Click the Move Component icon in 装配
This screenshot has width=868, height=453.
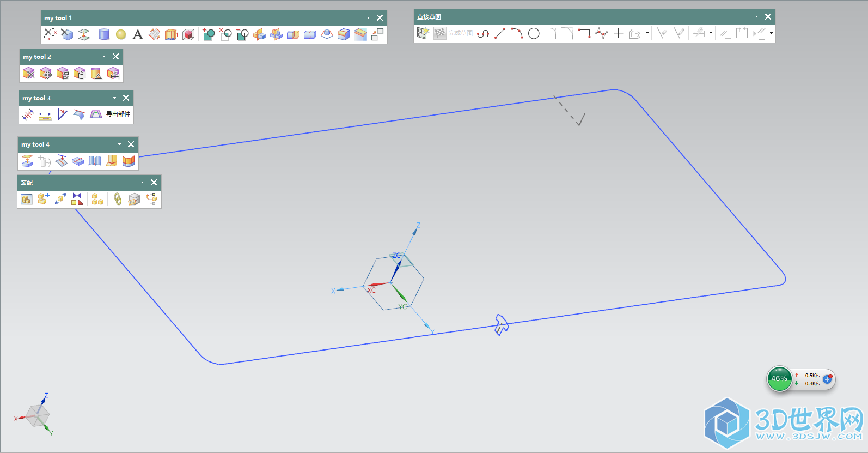point(60,199)
